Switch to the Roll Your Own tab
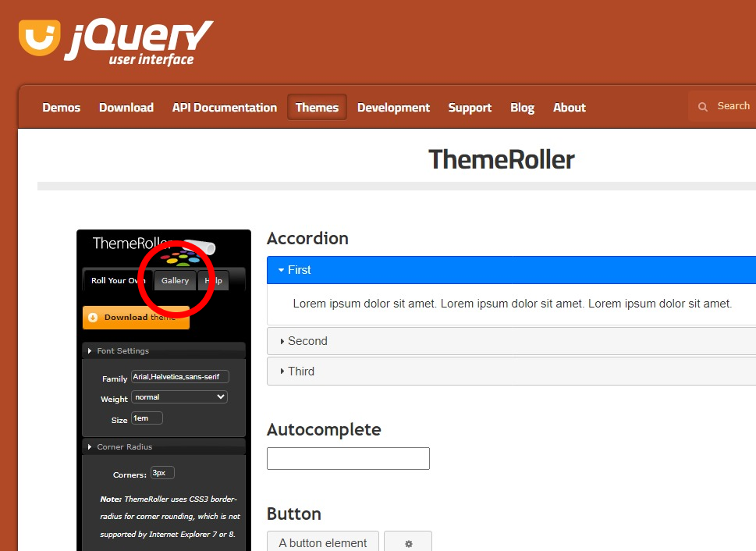The height and width of the screenshot is (551, 756). point(117,281)
